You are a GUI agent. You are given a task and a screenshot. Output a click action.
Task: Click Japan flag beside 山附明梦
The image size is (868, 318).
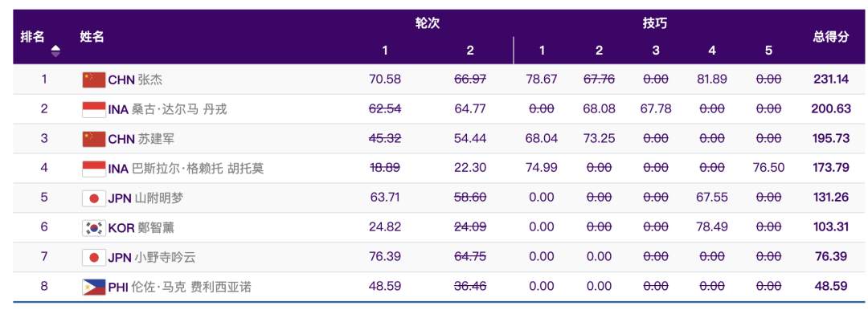(x=93, y=198)
